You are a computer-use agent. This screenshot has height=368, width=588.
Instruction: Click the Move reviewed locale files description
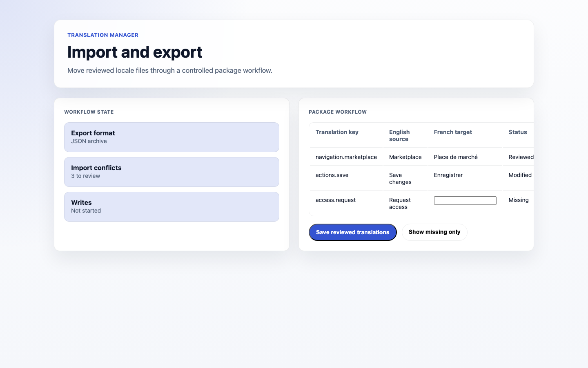(x=170, y=70)
